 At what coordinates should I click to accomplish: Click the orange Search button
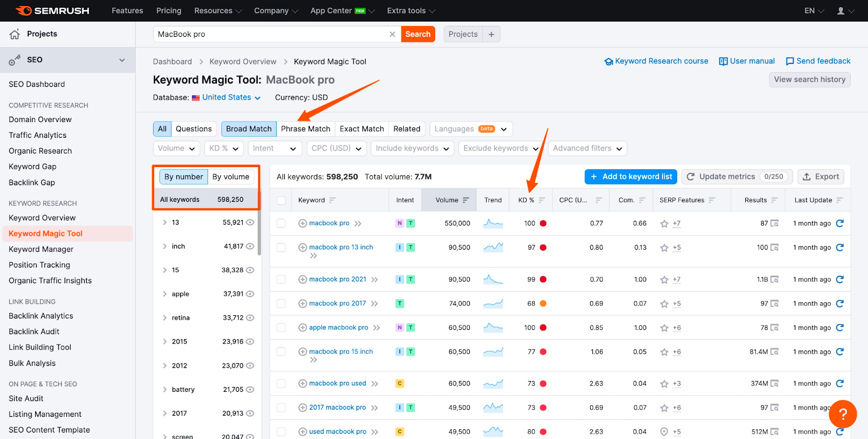coord(418,34)
